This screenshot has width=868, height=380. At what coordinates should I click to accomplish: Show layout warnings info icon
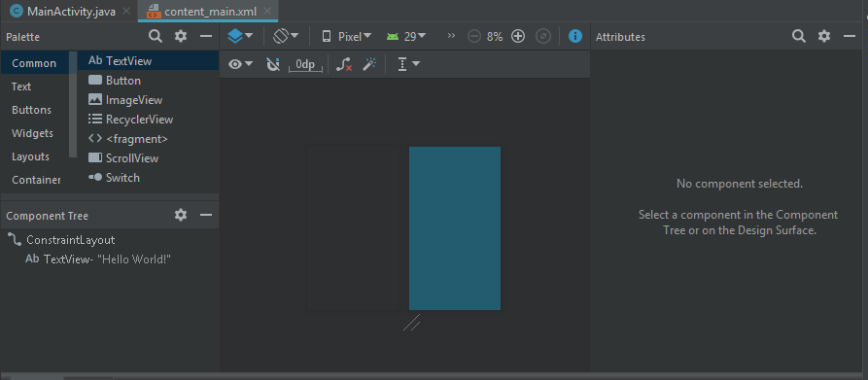(x=575, y=37)
